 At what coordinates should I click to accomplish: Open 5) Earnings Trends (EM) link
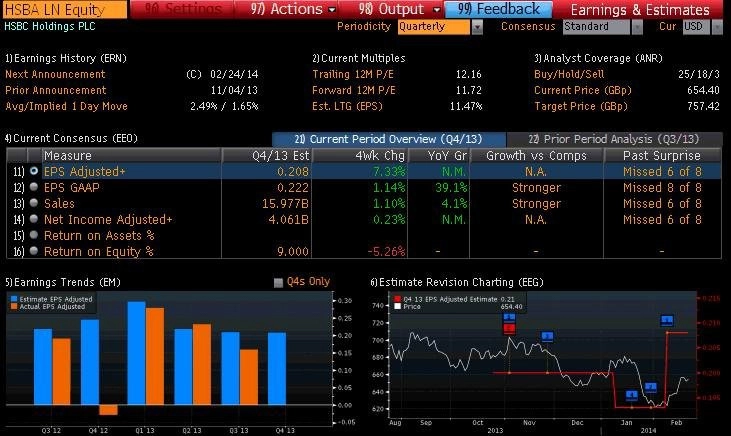[63, 282]
